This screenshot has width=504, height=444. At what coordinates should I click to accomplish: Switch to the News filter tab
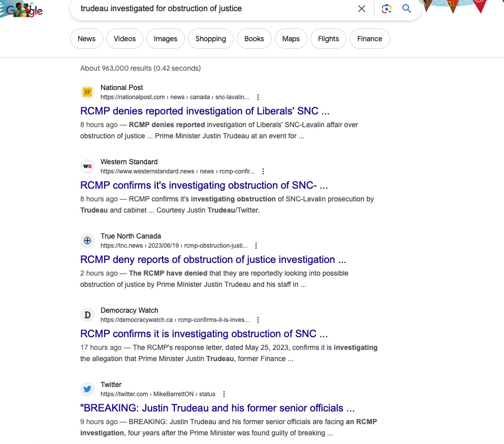(x=86, y=39)
